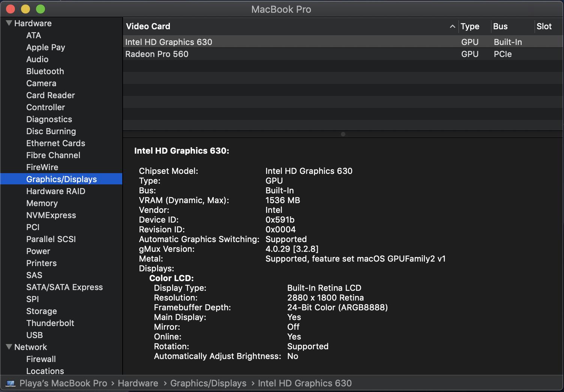Select Fibre Channel entry
This screenshot has width=564, height=392.
[53, 155]
